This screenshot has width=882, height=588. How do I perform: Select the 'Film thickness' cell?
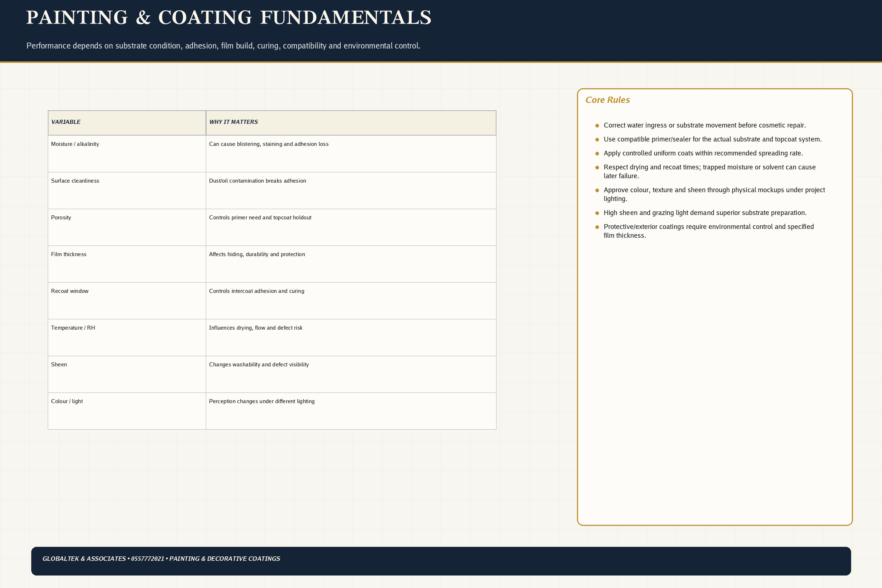point(127,264)
